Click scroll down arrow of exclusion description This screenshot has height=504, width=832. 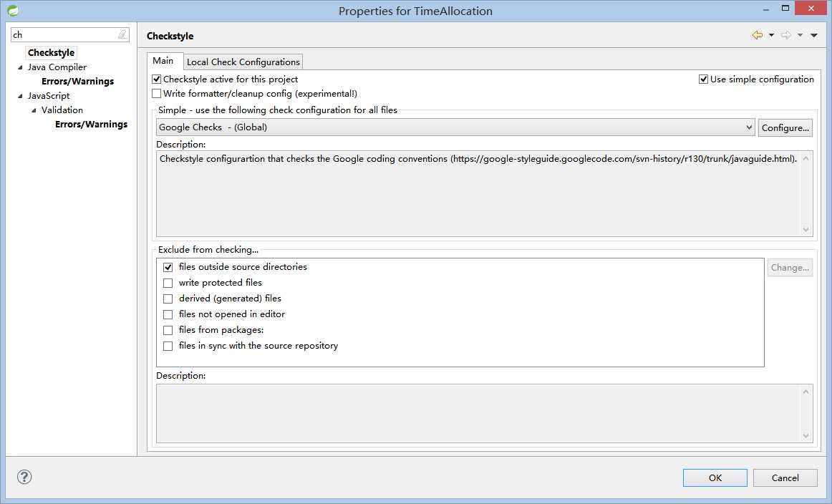click(806, 436)
